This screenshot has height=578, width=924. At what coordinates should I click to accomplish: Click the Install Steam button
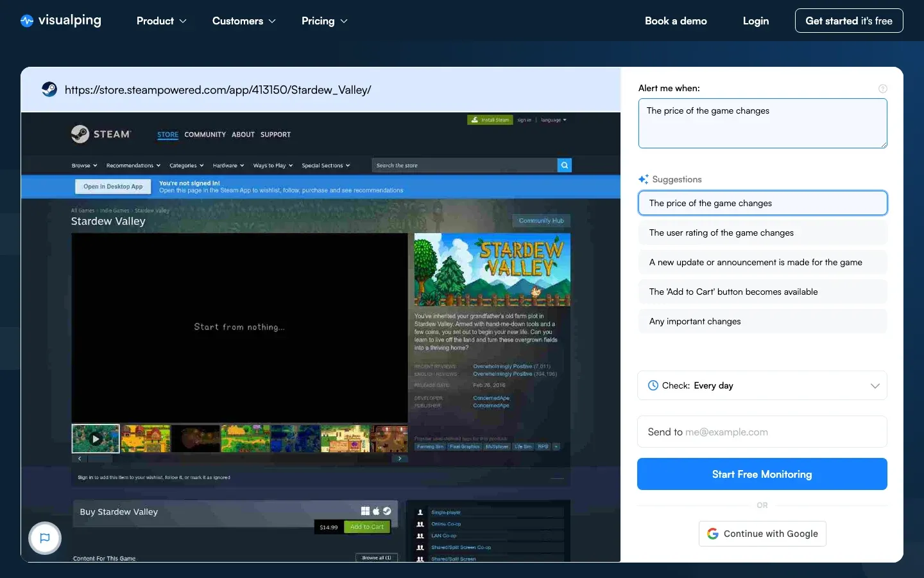click(x=490, y=119)
